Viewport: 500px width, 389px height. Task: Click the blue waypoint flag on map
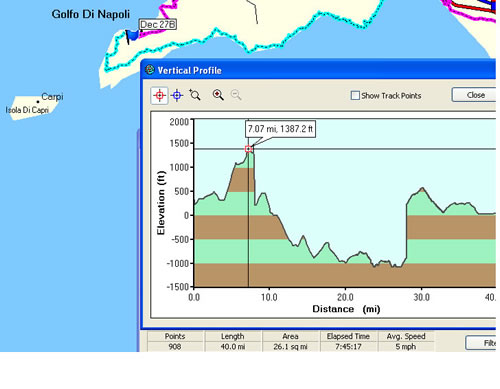132,36
